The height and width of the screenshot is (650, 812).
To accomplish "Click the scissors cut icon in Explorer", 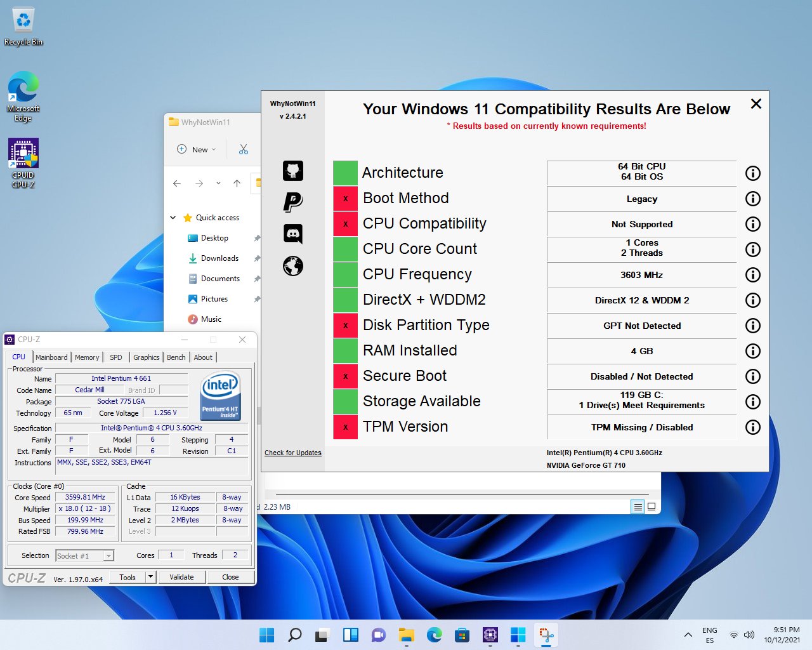I will tap(244, 149).
